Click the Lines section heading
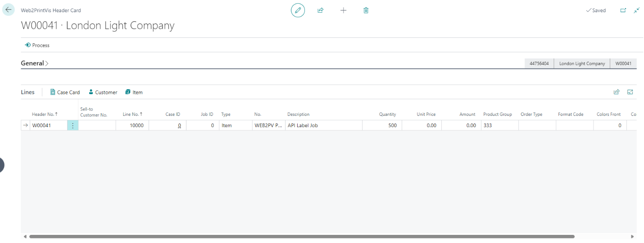Screen dimensions: 644x243 (27, 92)
